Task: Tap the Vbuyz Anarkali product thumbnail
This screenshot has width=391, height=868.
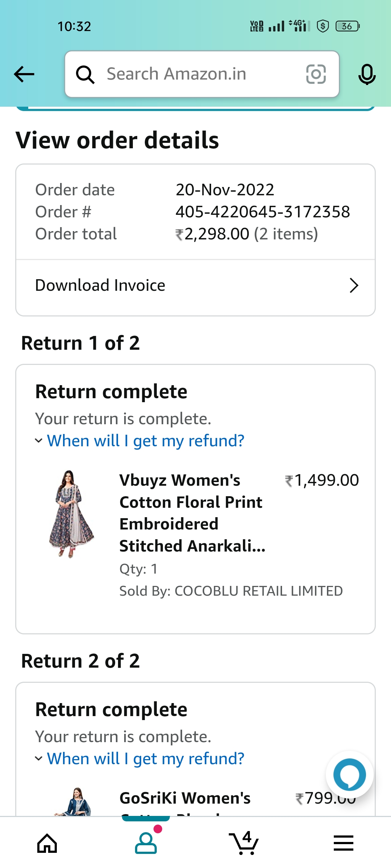Action: (72, 514)
